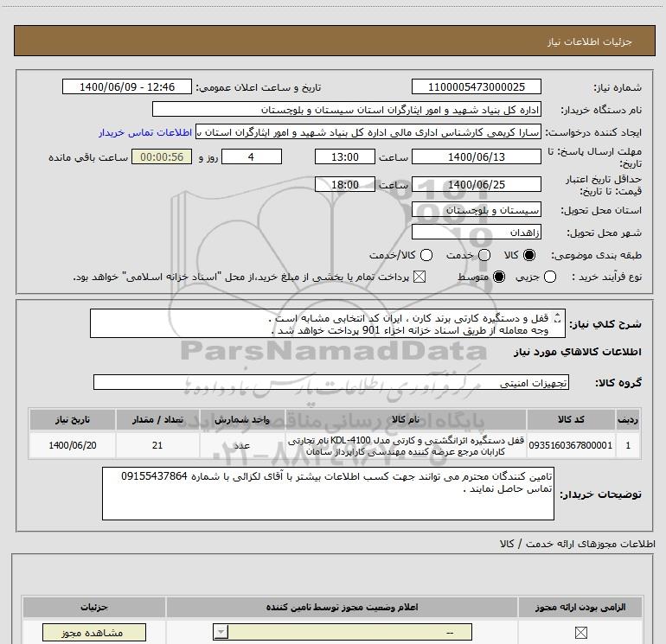Click the کد کالا column header
This screenshot has width=666, height=644.
point(571,419)
